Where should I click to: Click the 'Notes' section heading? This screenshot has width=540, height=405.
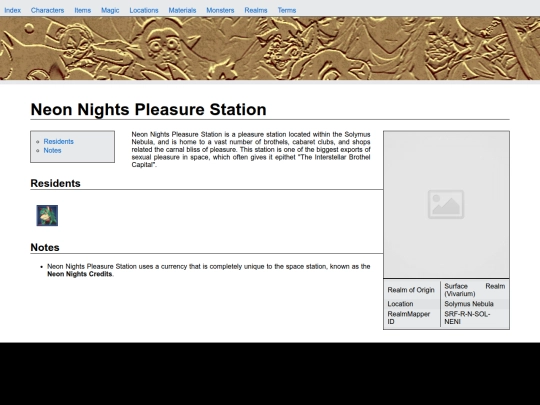(x=45, y=247)
